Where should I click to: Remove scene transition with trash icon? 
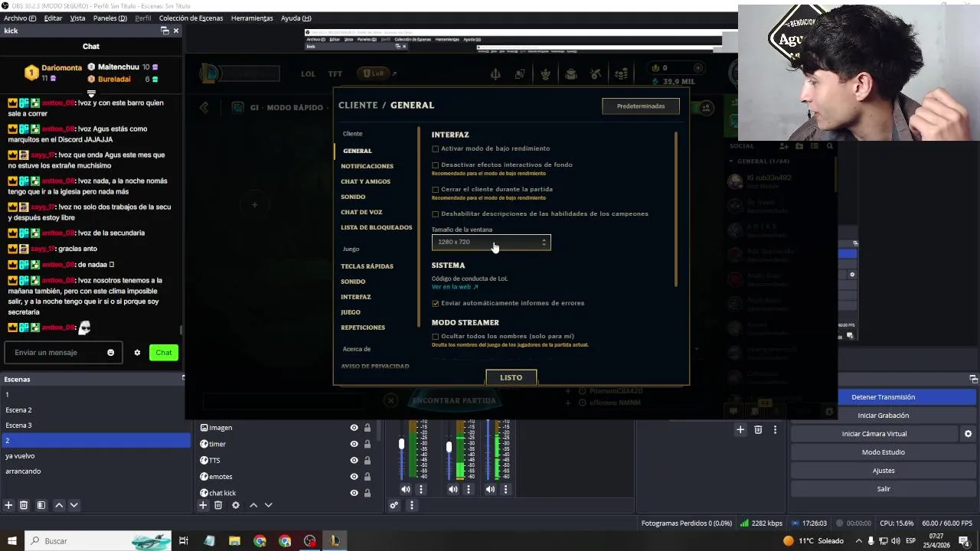[758, 430]
